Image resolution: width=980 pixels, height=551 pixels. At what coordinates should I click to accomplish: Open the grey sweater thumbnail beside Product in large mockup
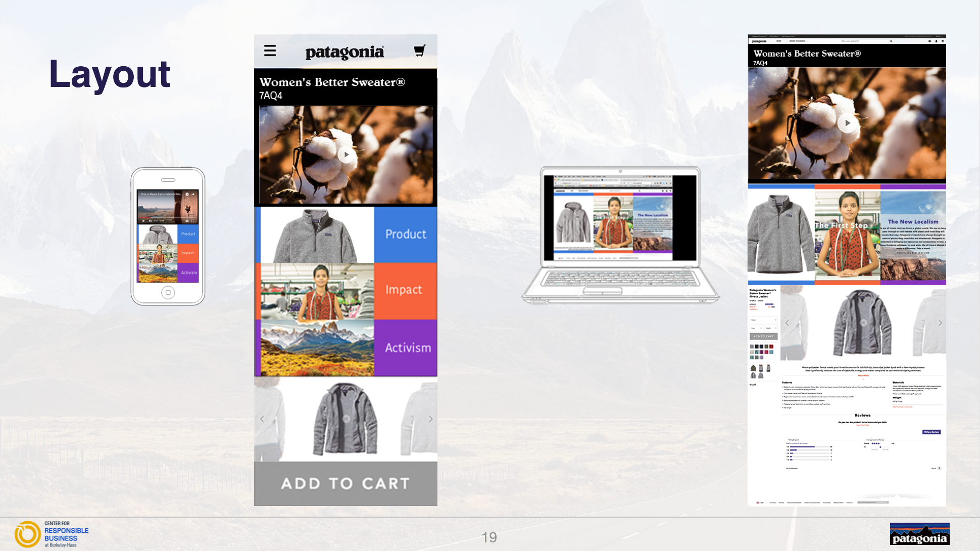pos(317,235)
